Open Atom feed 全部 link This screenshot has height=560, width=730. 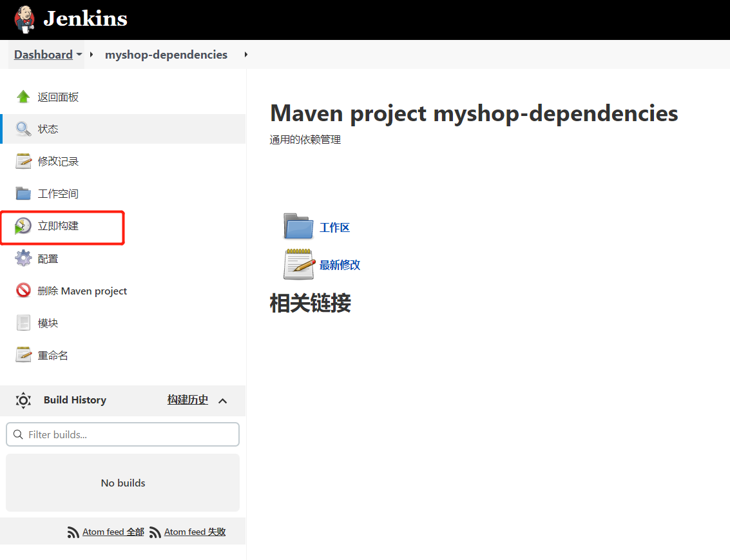tap(113, 532)
